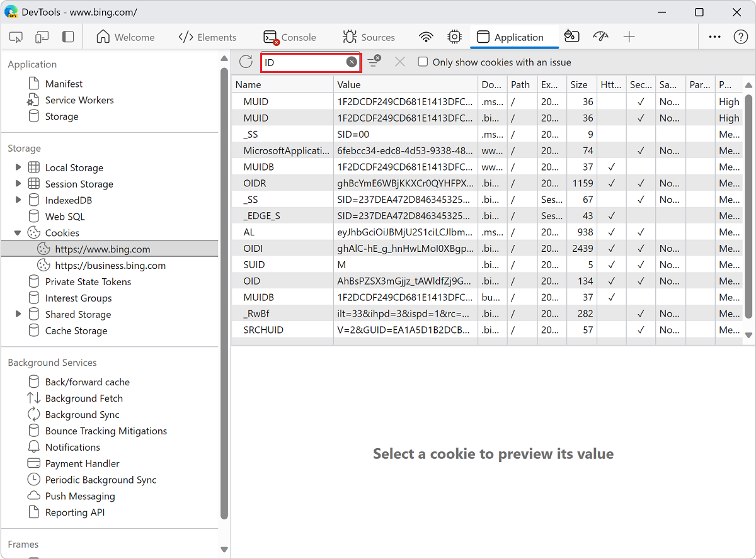The height and width of the screenshot is (559, 756).
Task: Open the sensors emulation panel
Action: 454,37
